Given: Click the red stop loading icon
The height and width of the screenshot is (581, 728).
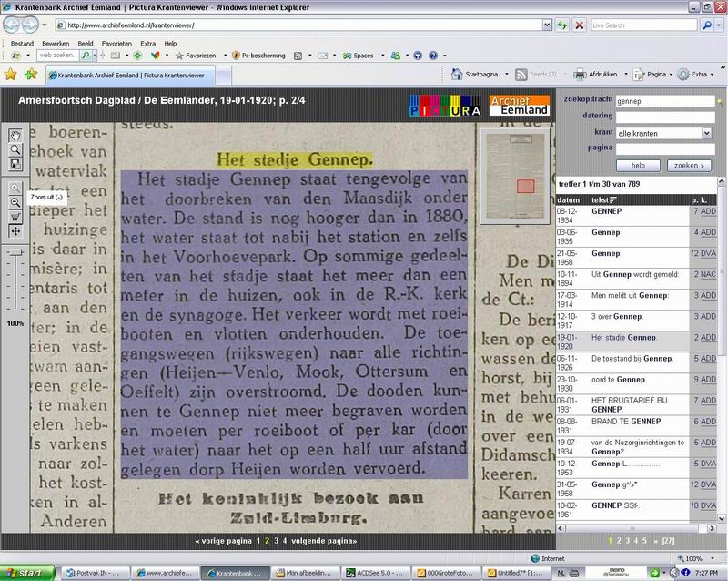Looking at the screenshot, I should click(x=580, y=25).
